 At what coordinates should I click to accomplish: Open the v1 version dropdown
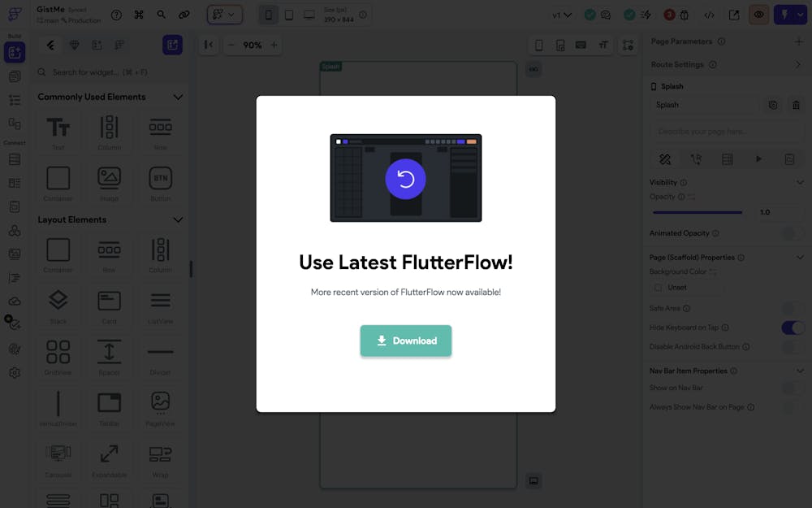coord(561,15)
